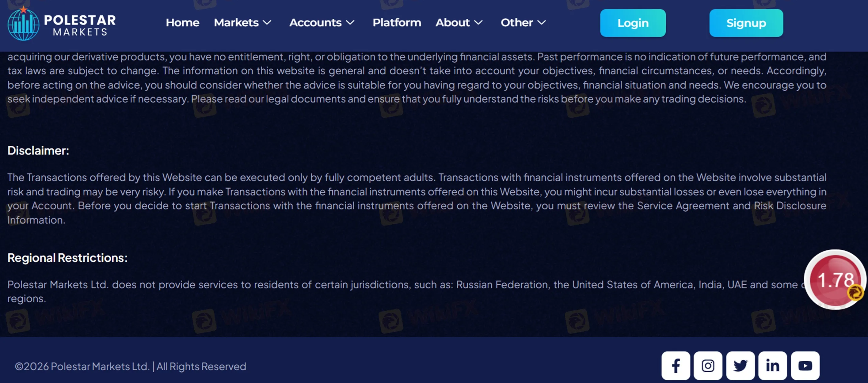Image resolution: width=868 pixels, height=383 pixels.
Task: Go to the Home page
Action: (183, 23)
